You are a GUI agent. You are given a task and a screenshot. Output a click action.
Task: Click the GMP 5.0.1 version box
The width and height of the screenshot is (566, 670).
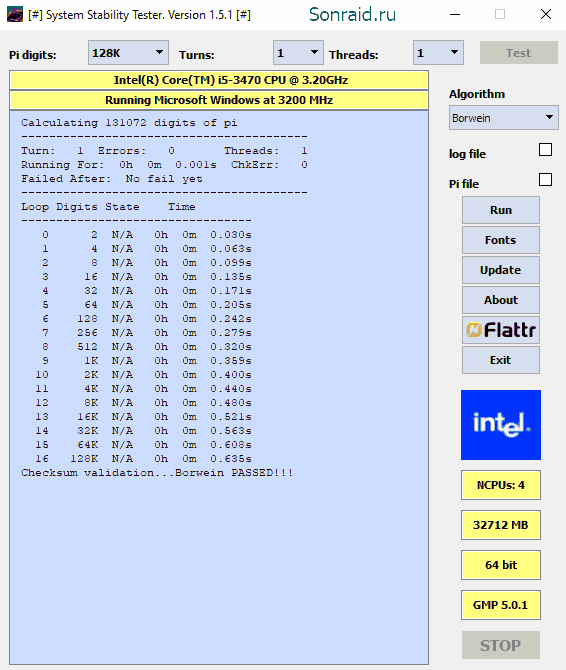click(501, 605)
